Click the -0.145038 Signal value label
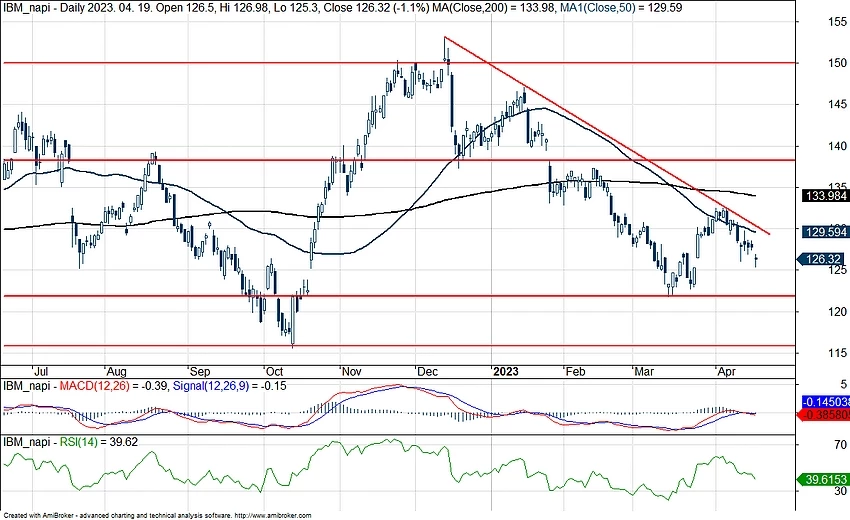The width and height of the screenshot is (850, 520). click(x=826, y=402)
